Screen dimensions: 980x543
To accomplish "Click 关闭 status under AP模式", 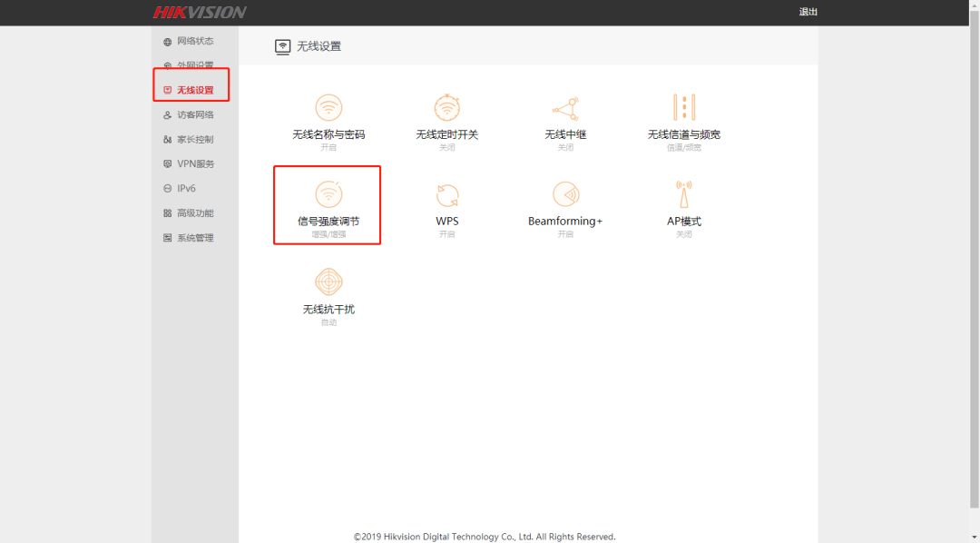I will click(684, 234).
